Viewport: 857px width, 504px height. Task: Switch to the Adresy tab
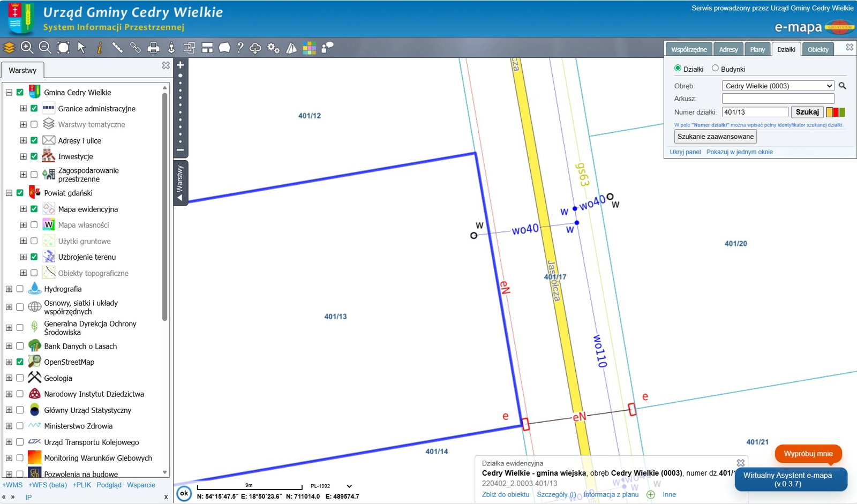tap(728, 49)
